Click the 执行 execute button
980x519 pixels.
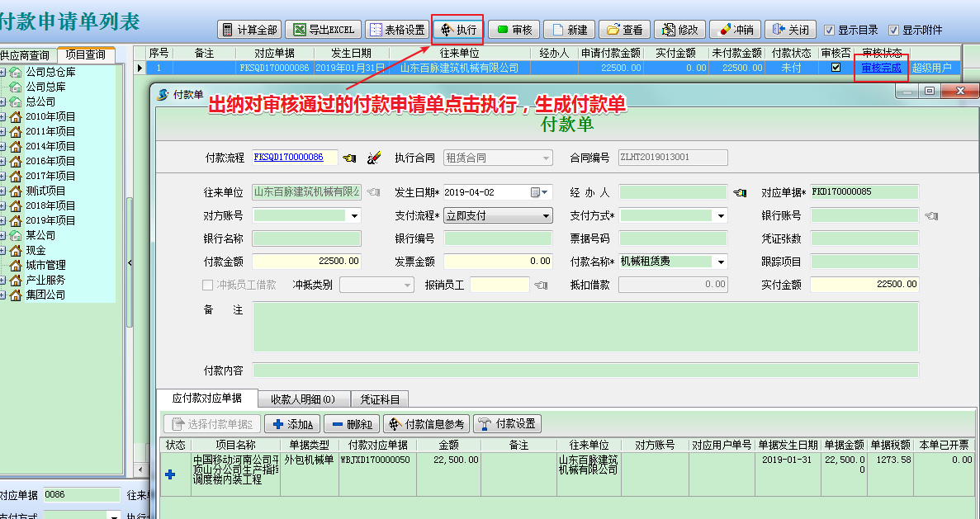coord(459,30)
